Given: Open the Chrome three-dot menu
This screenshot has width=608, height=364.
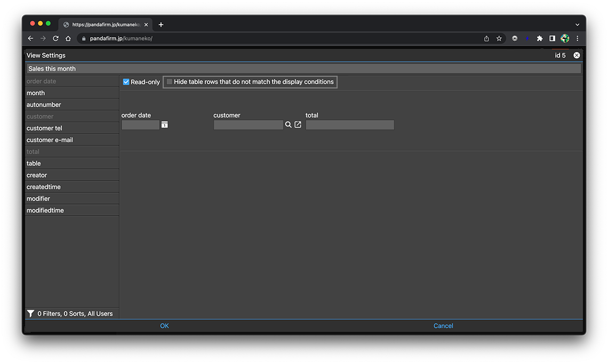Looking at the screenshot, I should tap(577, 38).
